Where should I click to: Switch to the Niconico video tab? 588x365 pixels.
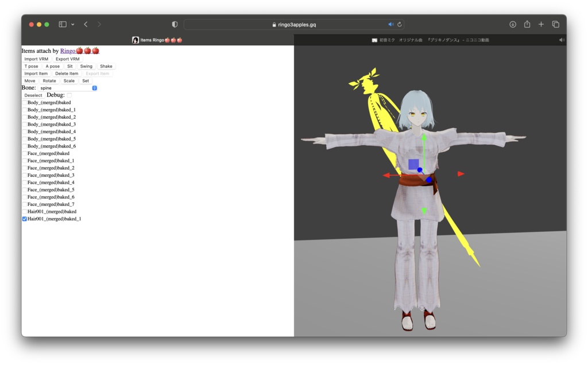point(430,40)
